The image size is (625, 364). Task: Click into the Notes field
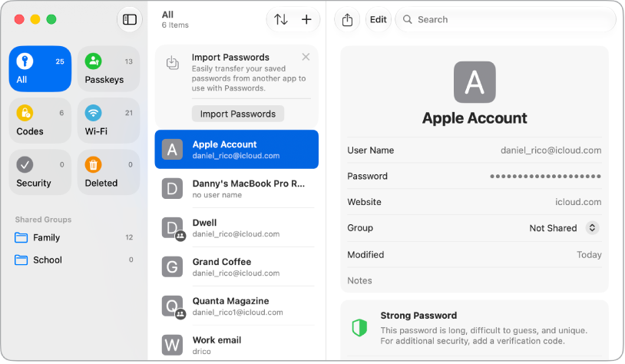click(475, 280)
